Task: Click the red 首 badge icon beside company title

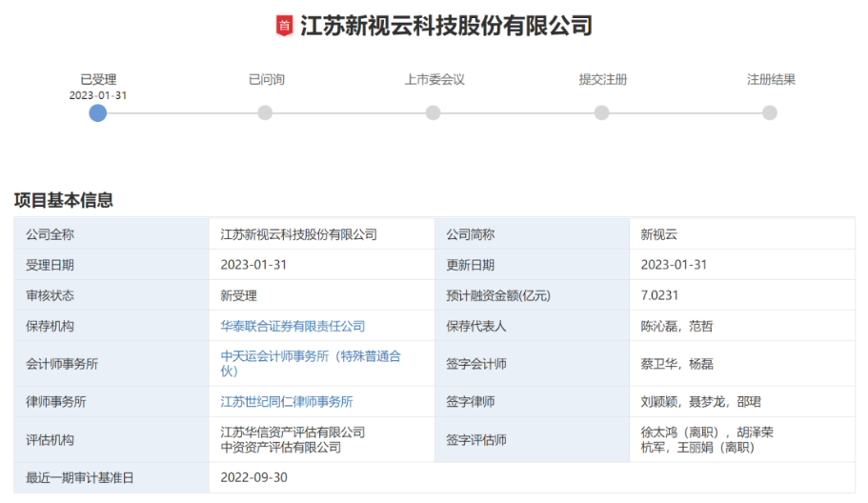Action: 284,27
